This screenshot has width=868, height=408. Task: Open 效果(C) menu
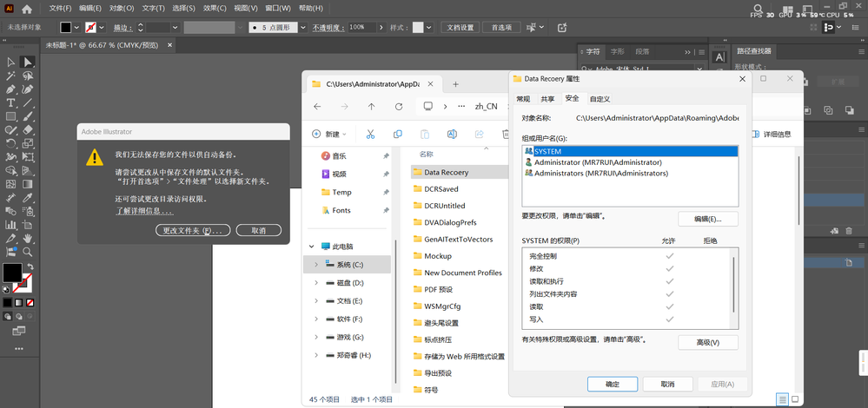215,9
